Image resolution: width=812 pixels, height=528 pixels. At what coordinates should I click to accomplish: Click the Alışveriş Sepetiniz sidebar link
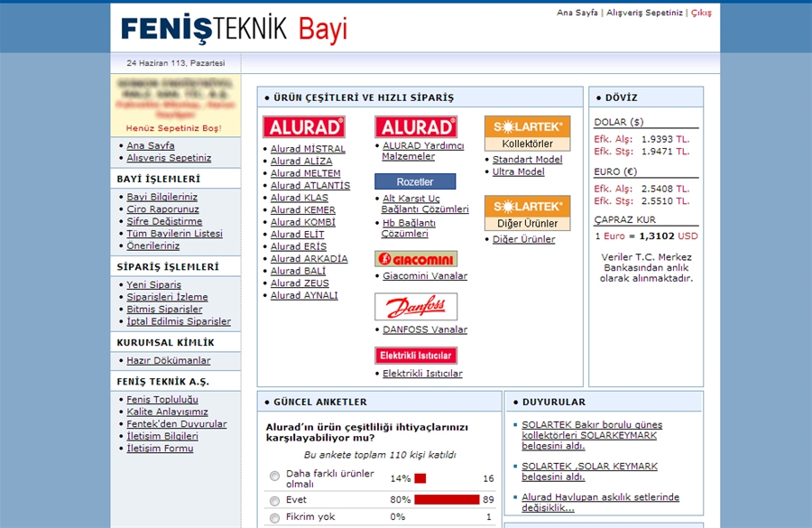pyautogui.click(x=169, y=158)
